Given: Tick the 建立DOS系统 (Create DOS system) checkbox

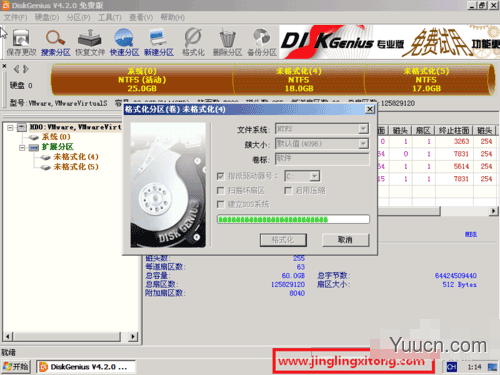Looking at the screenshot, I should 220,204.
